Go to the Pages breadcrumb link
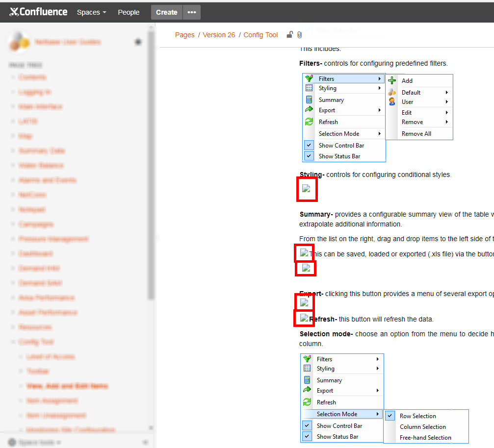The image size is (494, 448). pyautogui.click(x=184, y=35)
